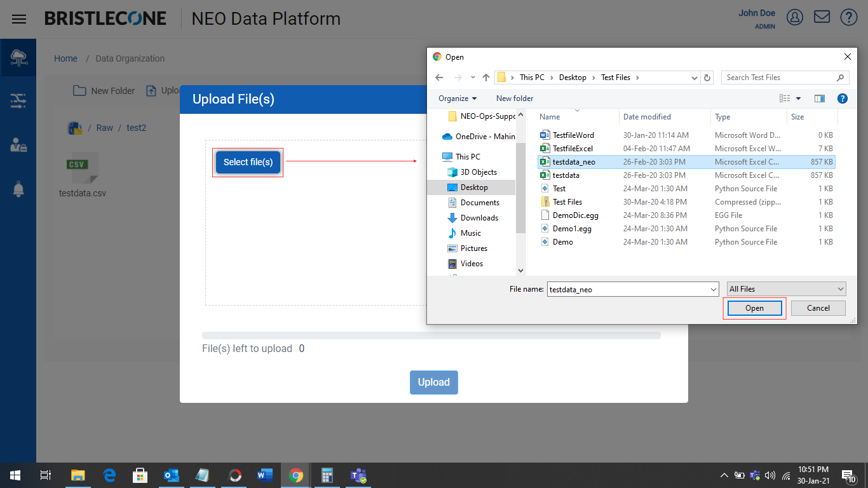The width and height of the screenshot is (868, 488).
Task: Select Documents in navigation pane
Action: click(473, 203)
